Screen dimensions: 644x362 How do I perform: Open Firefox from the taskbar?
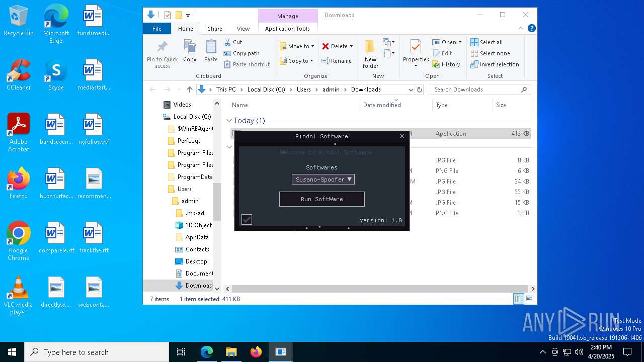click(x=256, y=352)
